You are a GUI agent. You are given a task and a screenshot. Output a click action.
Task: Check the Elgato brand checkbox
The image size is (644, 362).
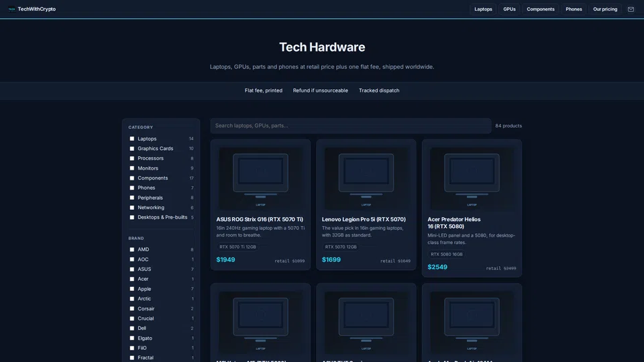coord(132,338)
